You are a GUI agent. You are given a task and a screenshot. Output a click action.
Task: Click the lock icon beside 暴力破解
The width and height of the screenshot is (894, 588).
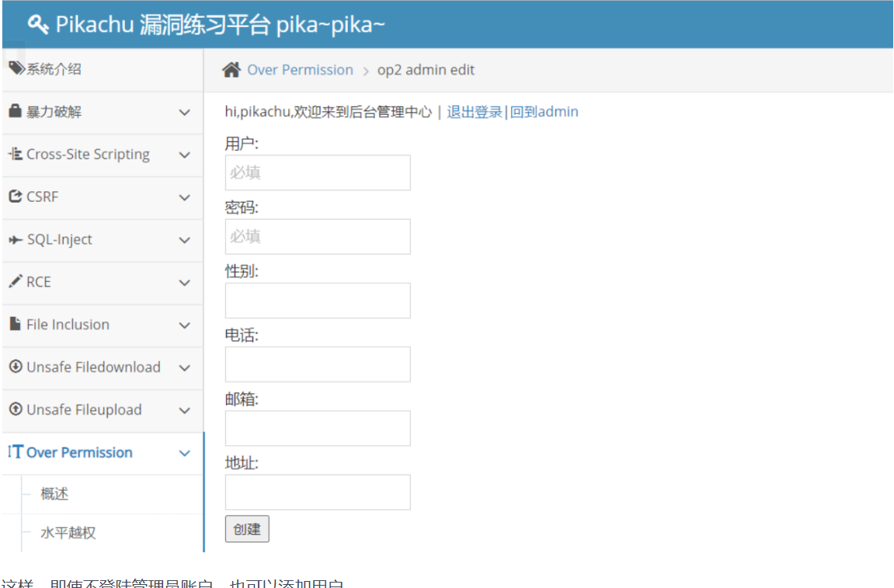point(15,112)
